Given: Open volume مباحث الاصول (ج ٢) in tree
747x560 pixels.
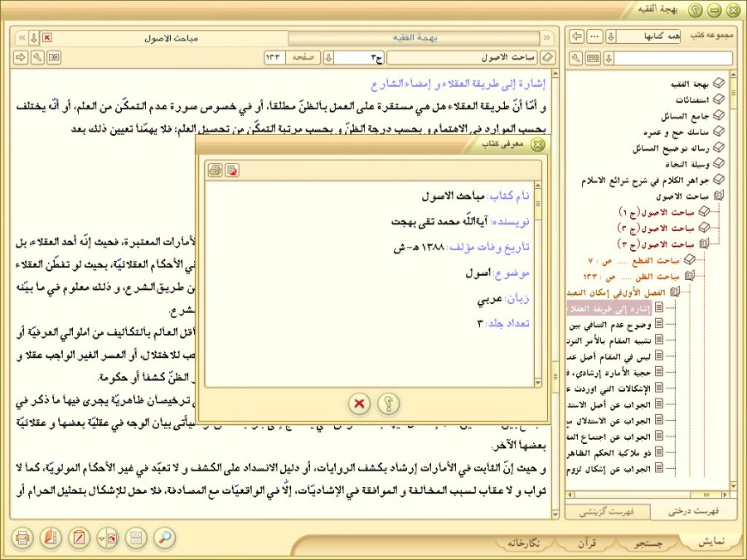Looking at the screenshot, I should 657,228.
